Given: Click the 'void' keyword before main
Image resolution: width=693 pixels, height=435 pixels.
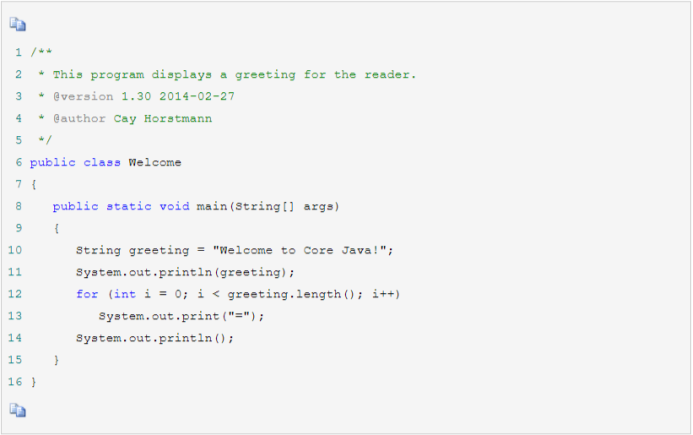Looking at the screenshot, I should click(174, 206).
